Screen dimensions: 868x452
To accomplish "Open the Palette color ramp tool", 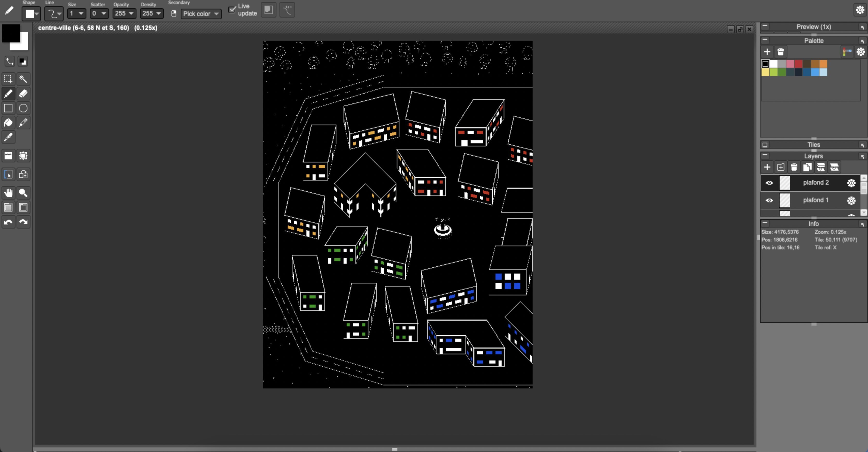I will (847, 52).
